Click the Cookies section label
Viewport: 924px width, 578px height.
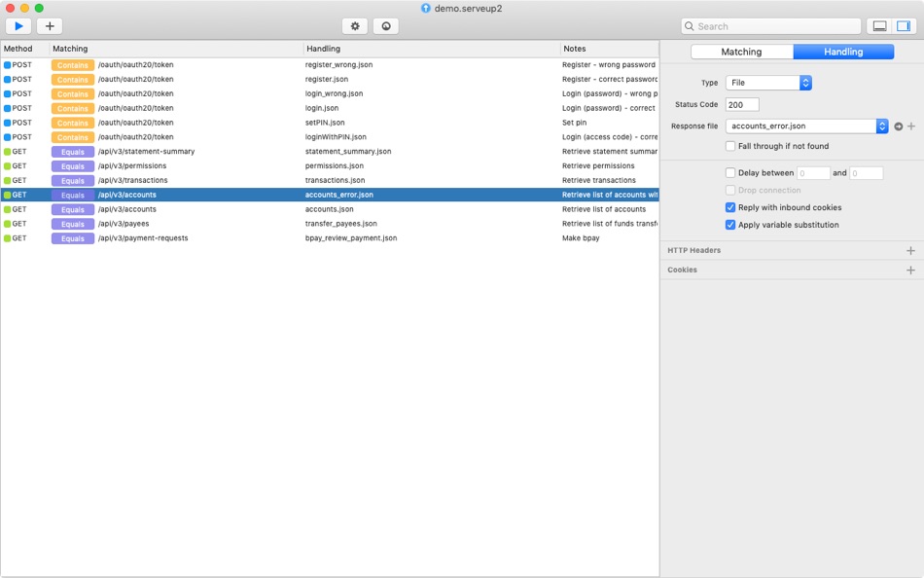tap(682, 271)
